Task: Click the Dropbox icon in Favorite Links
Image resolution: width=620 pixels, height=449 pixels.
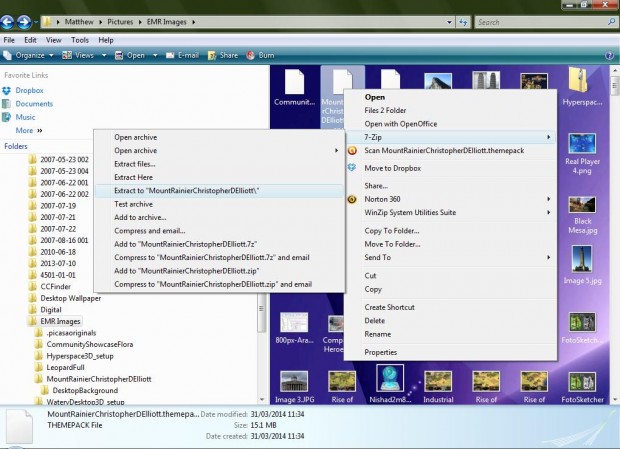Action: 6,91
